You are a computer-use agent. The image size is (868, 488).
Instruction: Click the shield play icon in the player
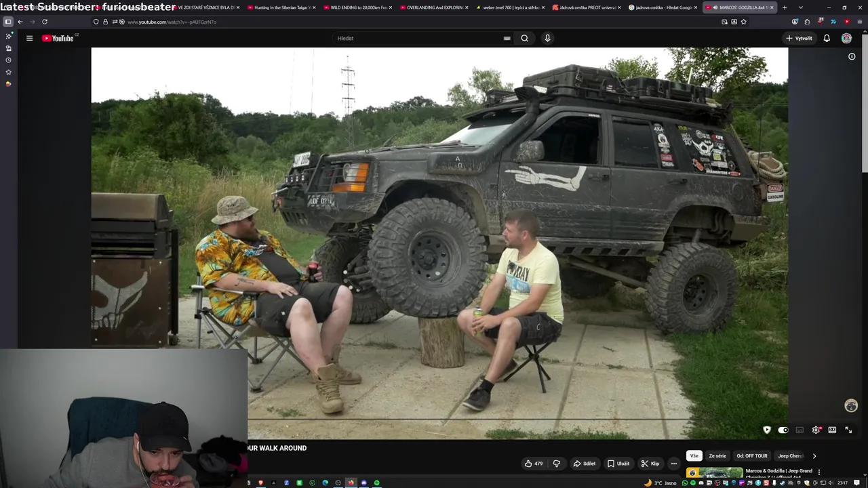point(767,430)
